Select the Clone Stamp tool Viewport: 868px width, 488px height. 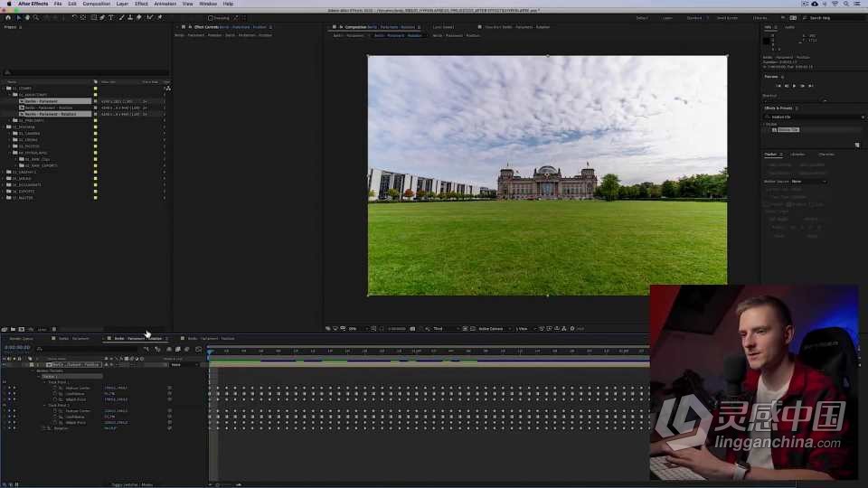pyautogui.click(x=130, y=18)
